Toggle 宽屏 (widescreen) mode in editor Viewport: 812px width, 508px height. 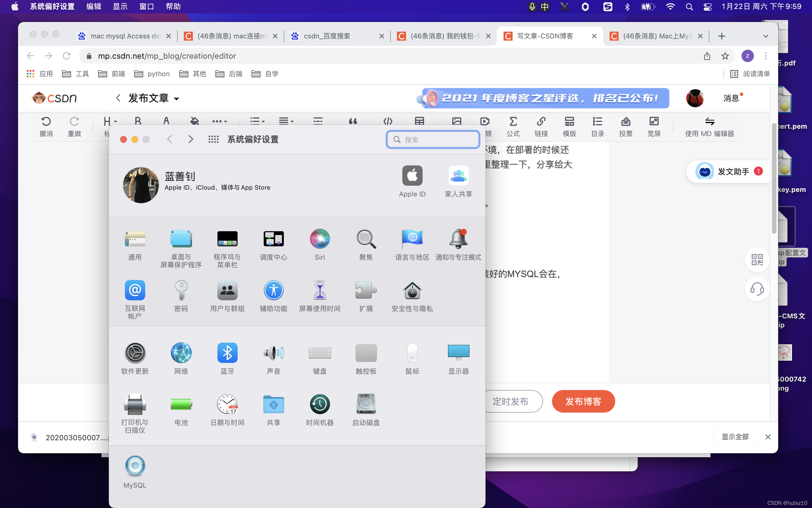click(654, 127)
